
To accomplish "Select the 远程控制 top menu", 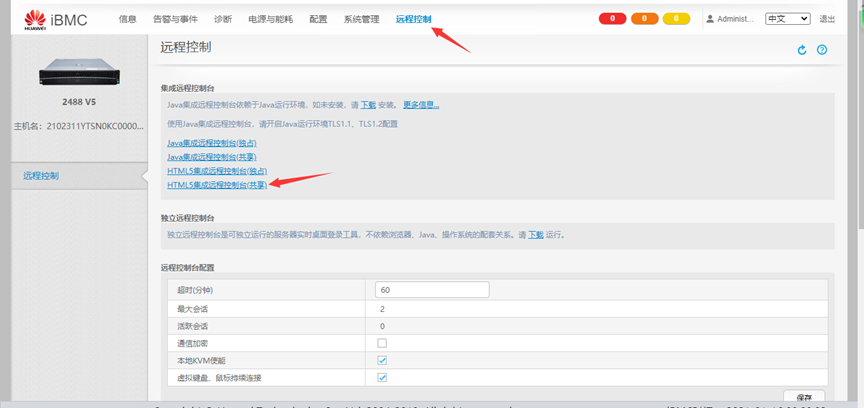I will 414,19.
